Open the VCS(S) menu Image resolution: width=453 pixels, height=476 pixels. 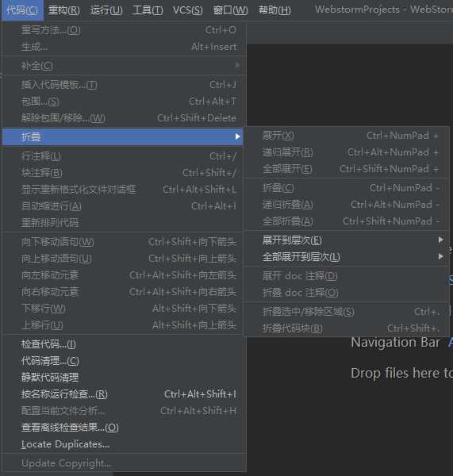coord(188,10)
